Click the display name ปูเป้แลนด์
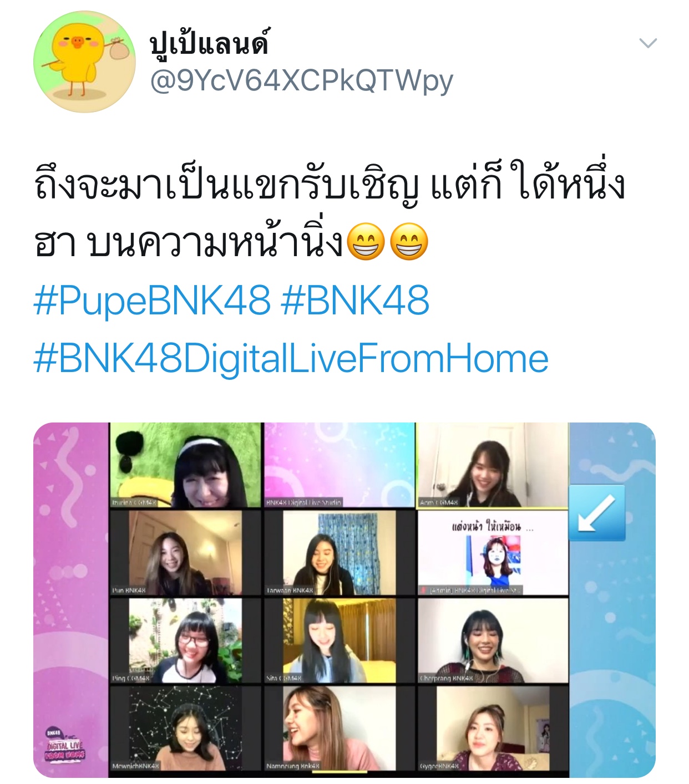The image size is (689, 784). pyautogui.click(x=209, y=42)
